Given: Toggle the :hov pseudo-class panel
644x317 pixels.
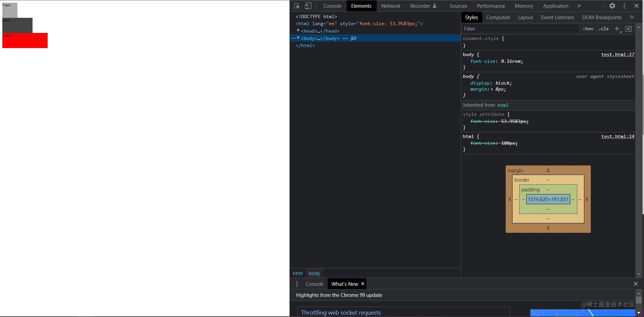Looking at the screenshot, I should (588, 29).
